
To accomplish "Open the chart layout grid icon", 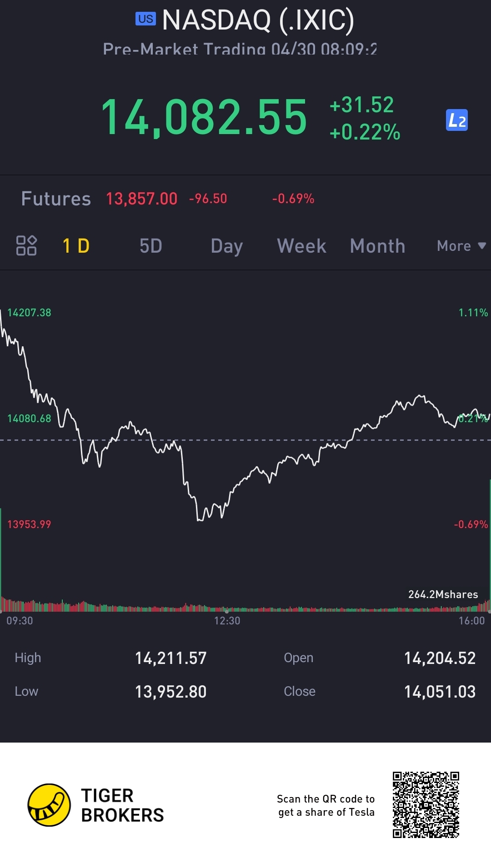I will (26, 245).
